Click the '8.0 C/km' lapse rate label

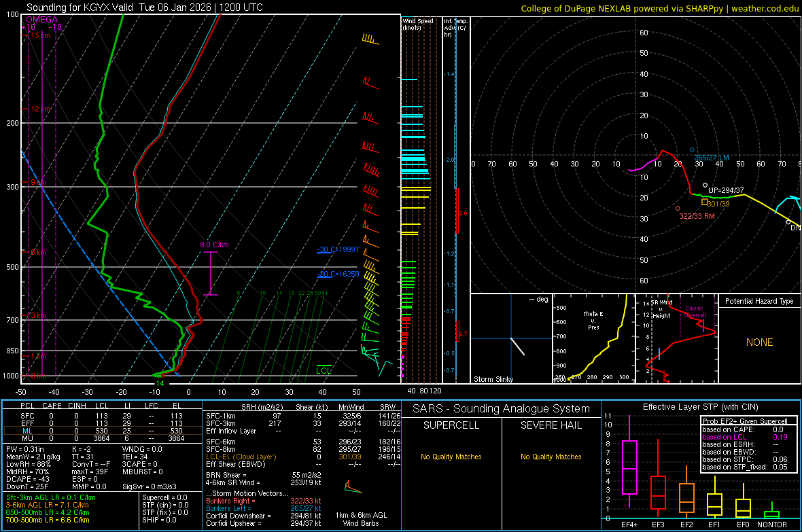pyautogui.click(x=214, y=245)
